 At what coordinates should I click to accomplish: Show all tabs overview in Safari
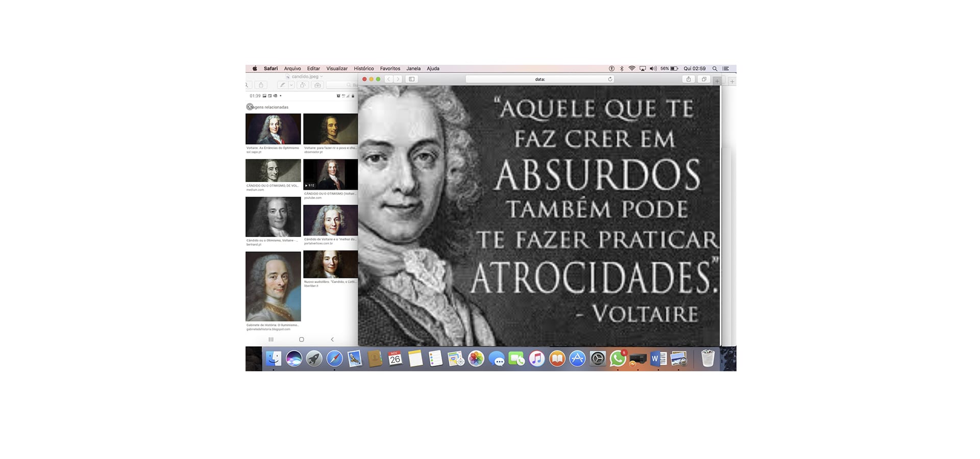click(x=704, y=79)
